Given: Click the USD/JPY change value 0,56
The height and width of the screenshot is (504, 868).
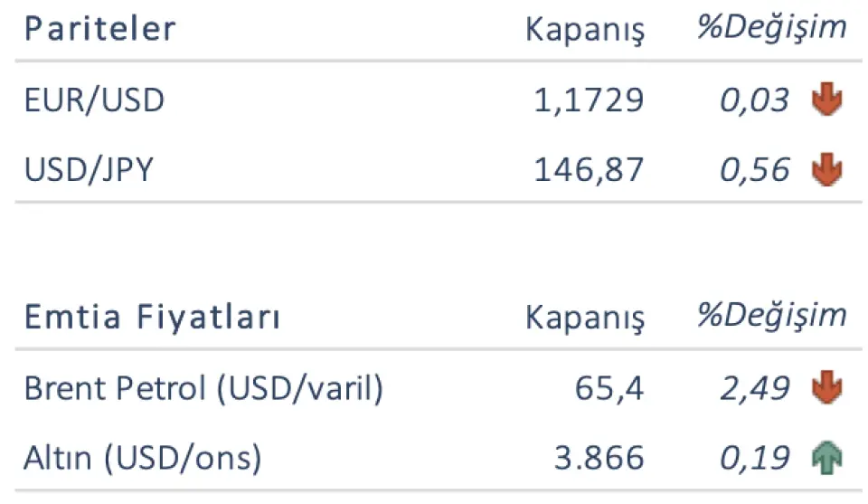Looking at the screenshot, I should pos(755,170).
